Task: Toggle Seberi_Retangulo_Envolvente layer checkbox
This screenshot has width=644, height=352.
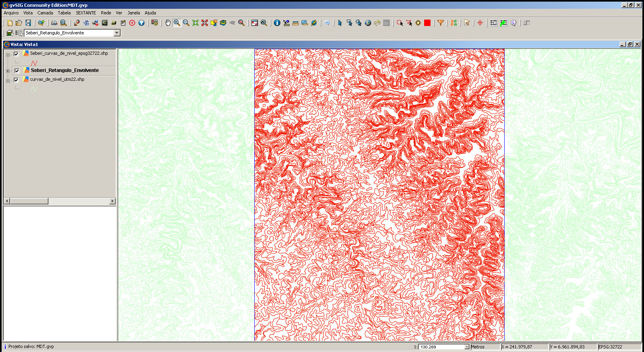Action: pyautogui.click(x=17, y=71)
